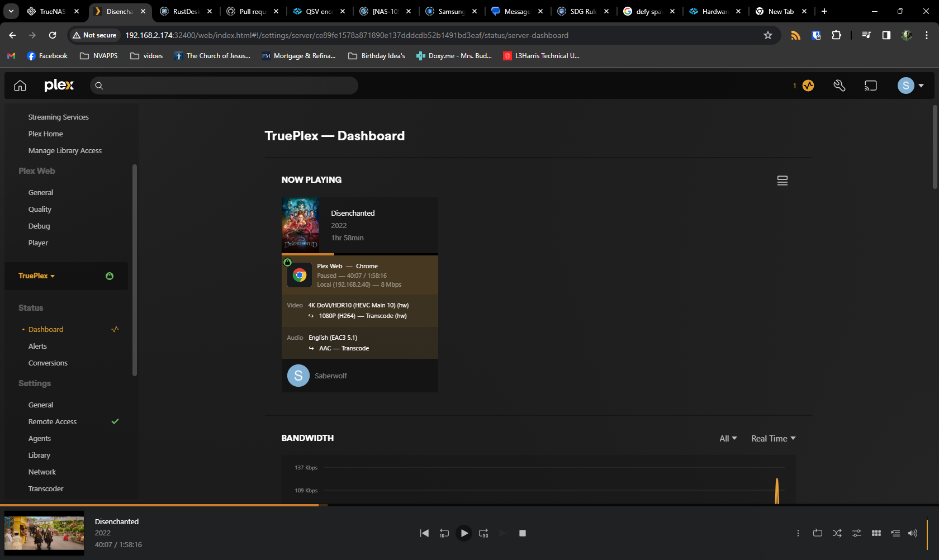Image resolution: width=939 pixels, height=560 pixels.
Task: Open Facebook bookmark in bookmarks bar
Action: click(x=47, y=56)
